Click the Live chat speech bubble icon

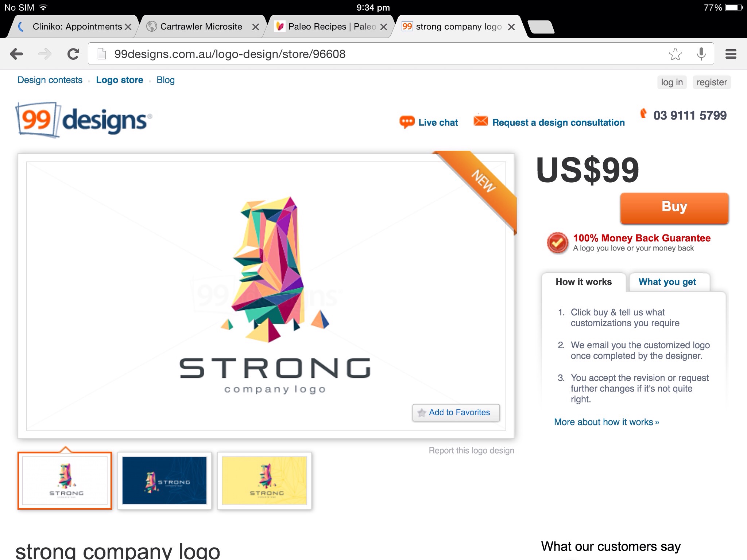click(x=407, y=122)
